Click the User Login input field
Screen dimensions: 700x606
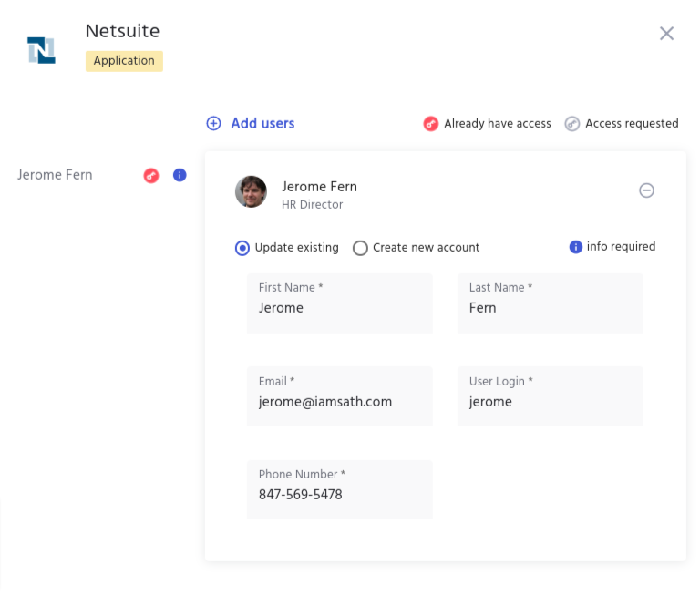pos(550,401)
